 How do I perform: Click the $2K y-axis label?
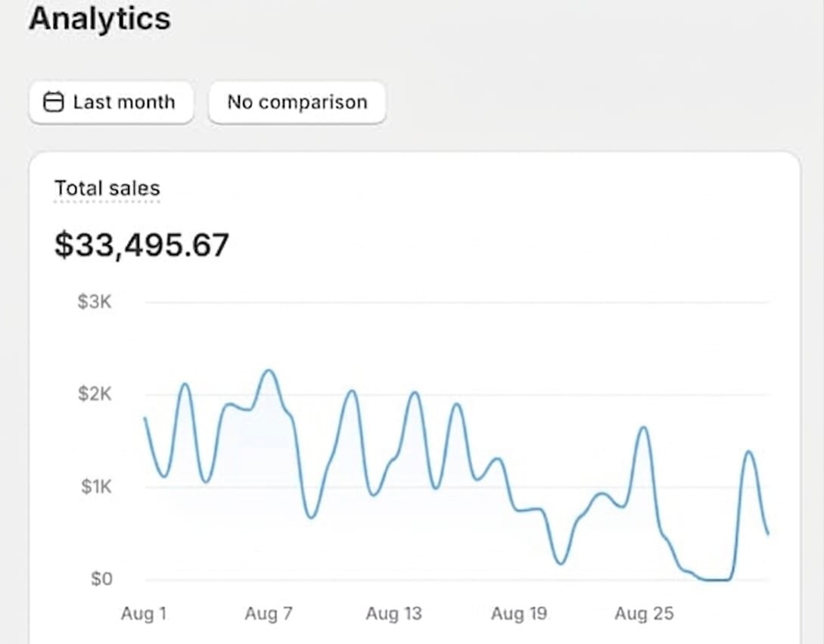95,394
